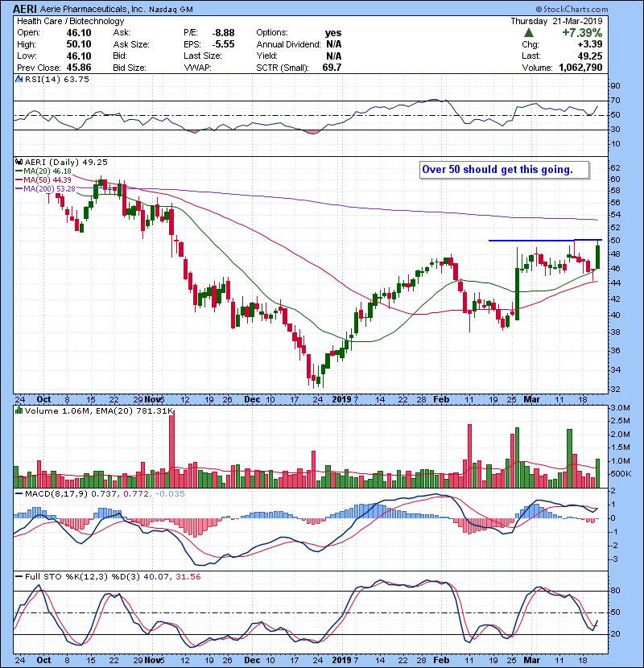
Task: Select the P/E value -8.88
Action: pyautogui.click(x=223, y=33)
